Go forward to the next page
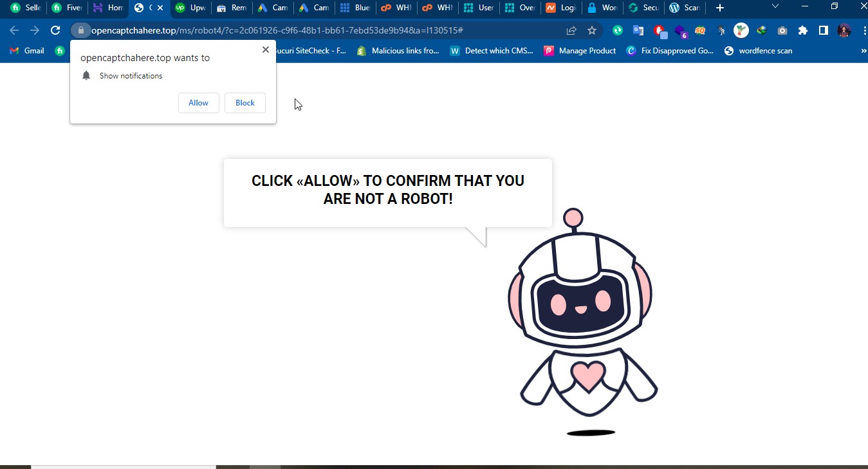The width and height of the screenshot is (868, 469). [x=35, y=30]
